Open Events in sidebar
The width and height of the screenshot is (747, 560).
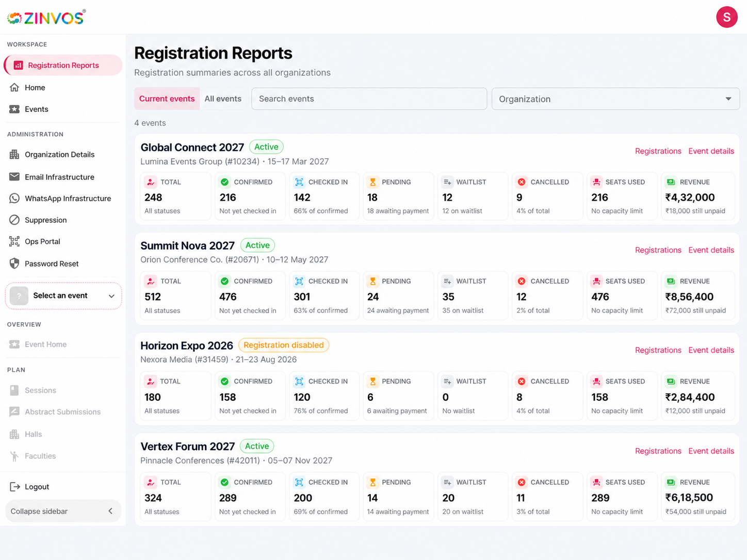point(63,109)
